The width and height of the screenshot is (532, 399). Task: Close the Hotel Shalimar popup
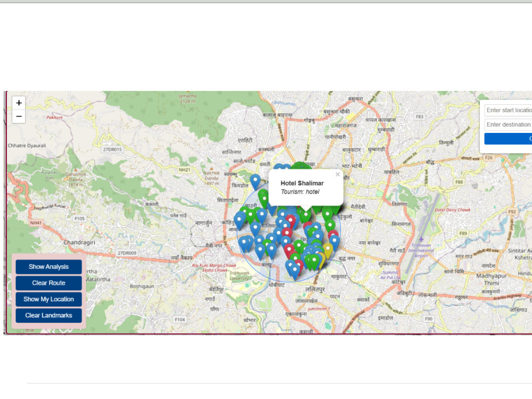[337, 174]
